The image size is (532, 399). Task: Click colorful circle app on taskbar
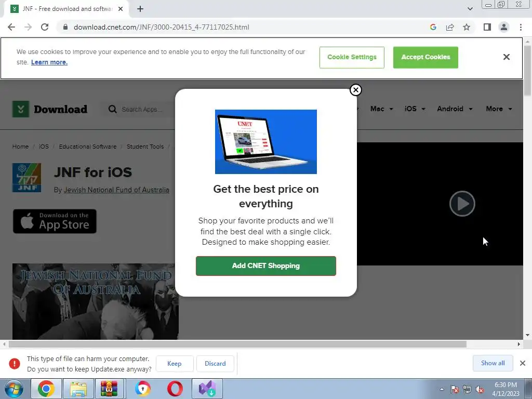142,389
